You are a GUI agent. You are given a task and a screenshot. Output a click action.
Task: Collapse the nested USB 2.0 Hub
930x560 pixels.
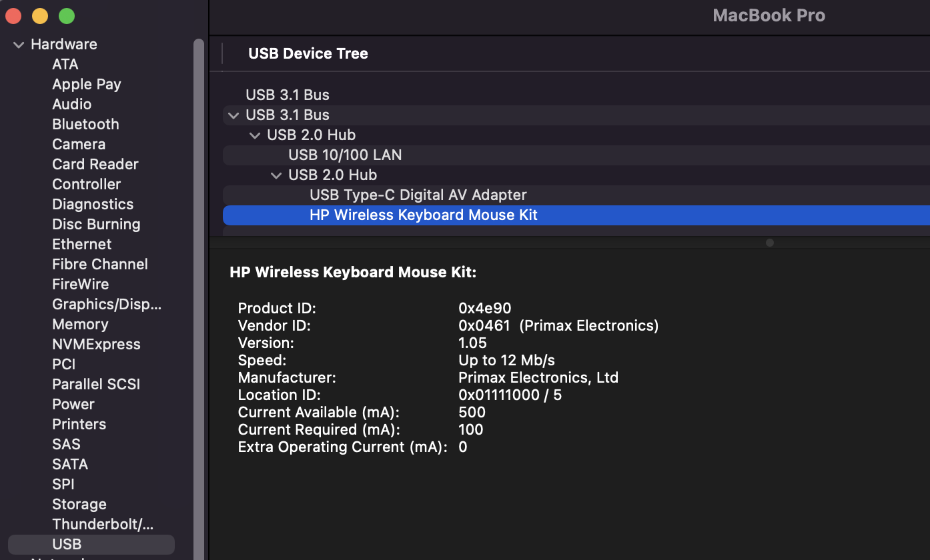pyautogui.click(x=276, y=175)
